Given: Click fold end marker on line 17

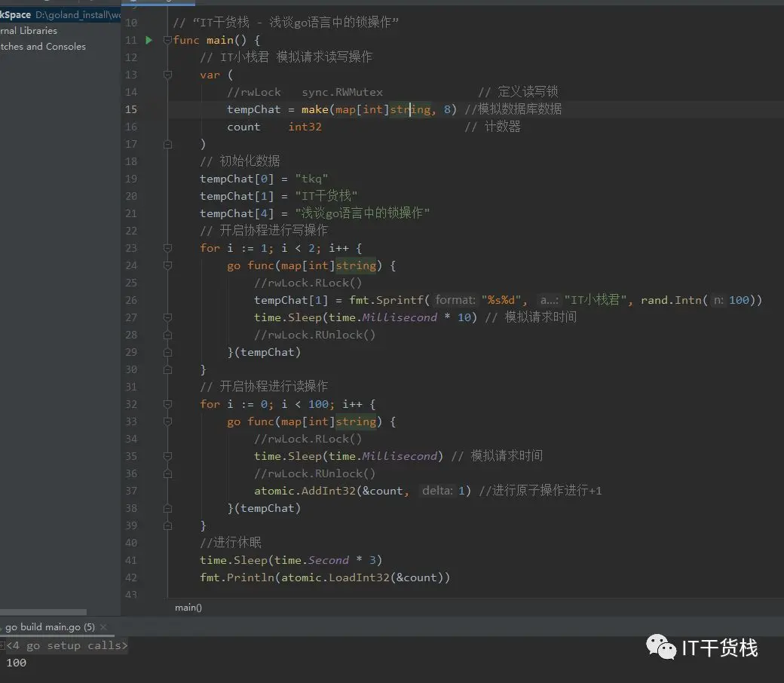Looking at the screenshot, I should pyautogui.click(x=167, y=145).
